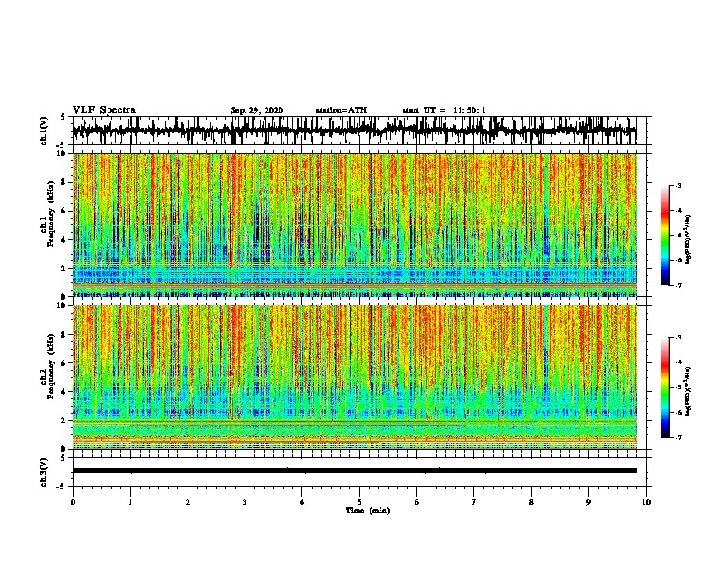Image resolution: width=728 pixels, height=563 pixels.
Task: Click inside the ch.1 spectrogram plot
Action: (354, 224)
